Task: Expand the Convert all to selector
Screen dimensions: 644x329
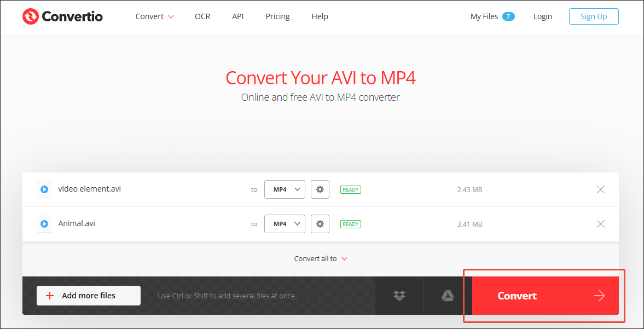Action: point(321,258)
